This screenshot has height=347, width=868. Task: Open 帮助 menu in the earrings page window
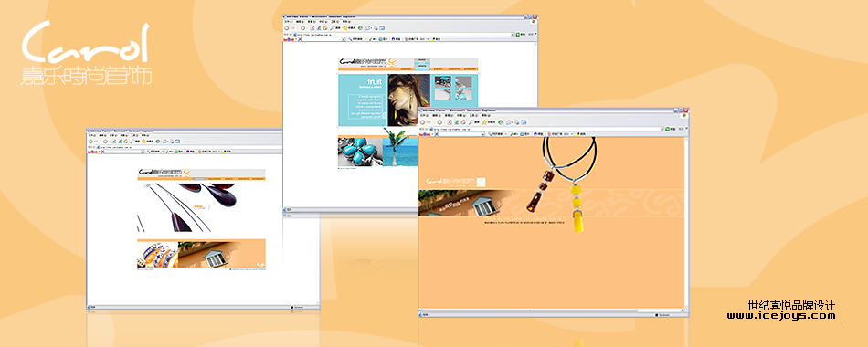(145, 135)
